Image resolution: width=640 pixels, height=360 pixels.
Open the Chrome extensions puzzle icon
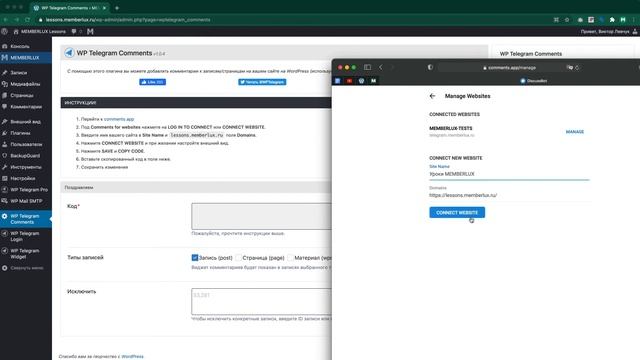[612, 20]
